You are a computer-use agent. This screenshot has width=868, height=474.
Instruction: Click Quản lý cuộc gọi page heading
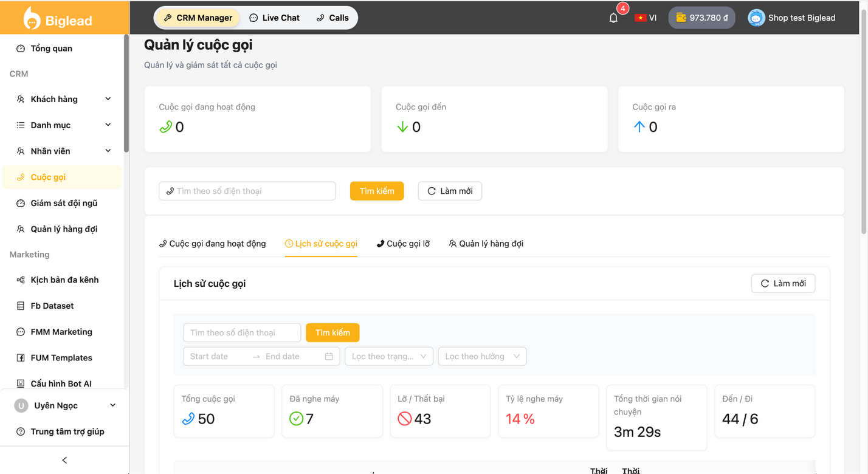(x=198, y=45)
